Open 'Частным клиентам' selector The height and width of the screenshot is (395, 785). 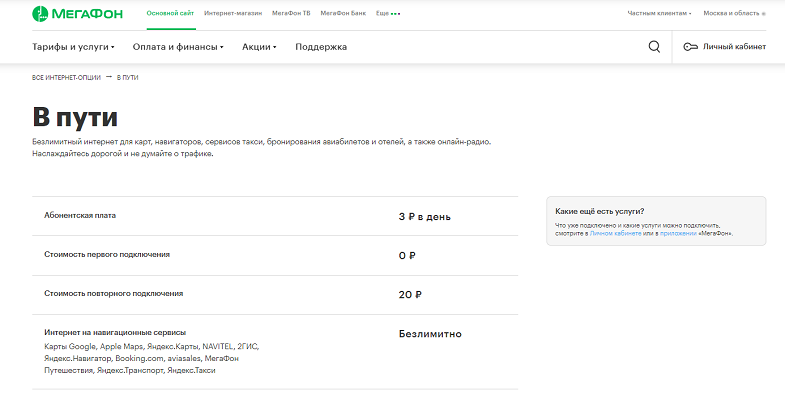pos(659,13)
